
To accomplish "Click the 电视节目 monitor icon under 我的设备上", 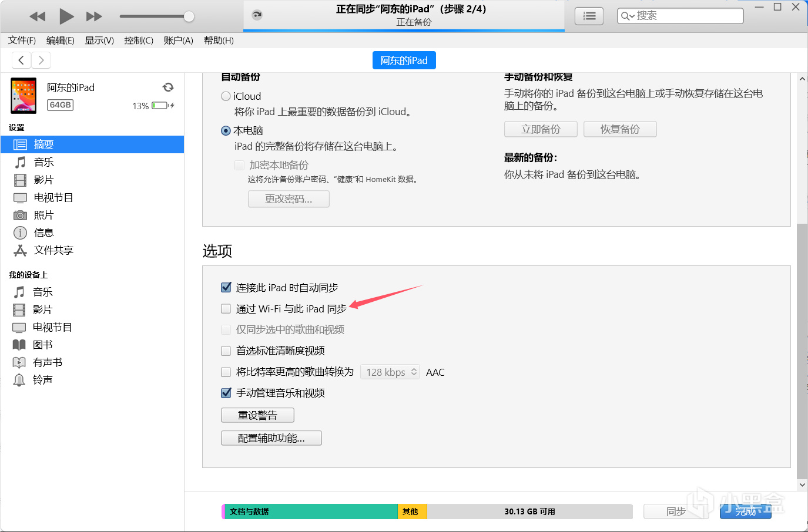I will [x=19, y=328].
